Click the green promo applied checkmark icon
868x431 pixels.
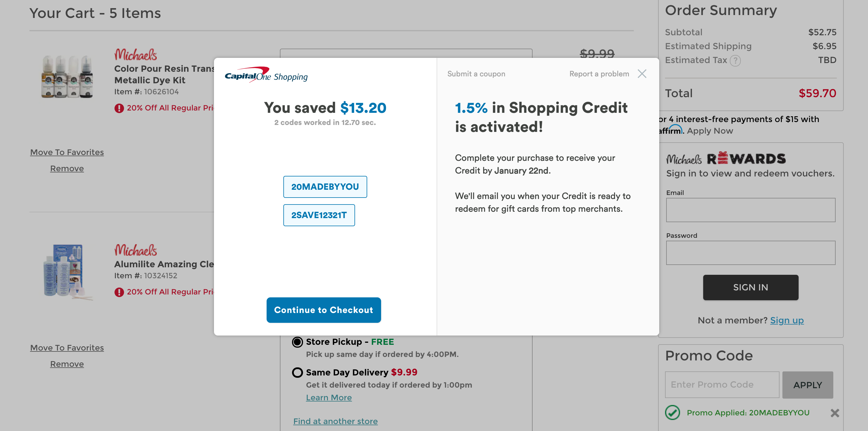[x=672, y=412]
